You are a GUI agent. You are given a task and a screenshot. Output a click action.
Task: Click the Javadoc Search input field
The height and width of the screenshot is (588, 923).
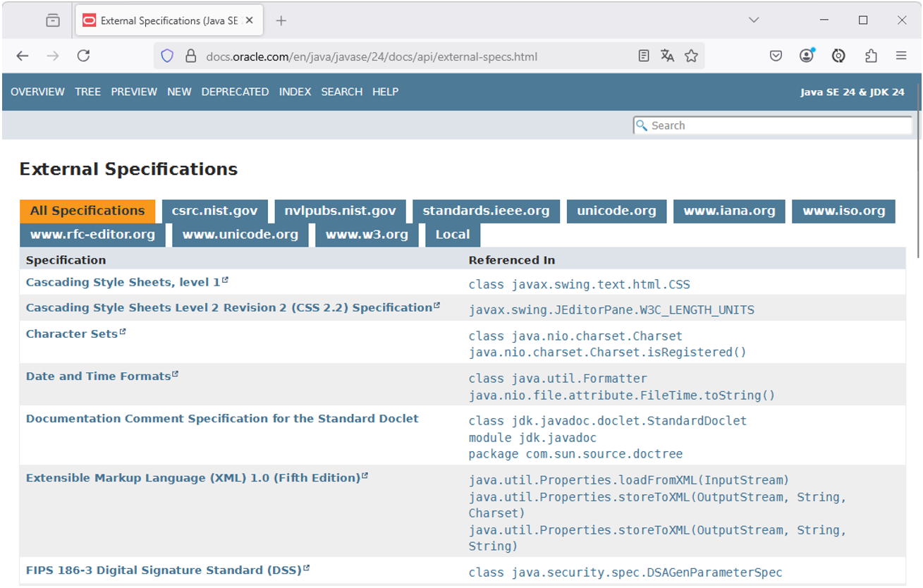click(x=773, y=125)
